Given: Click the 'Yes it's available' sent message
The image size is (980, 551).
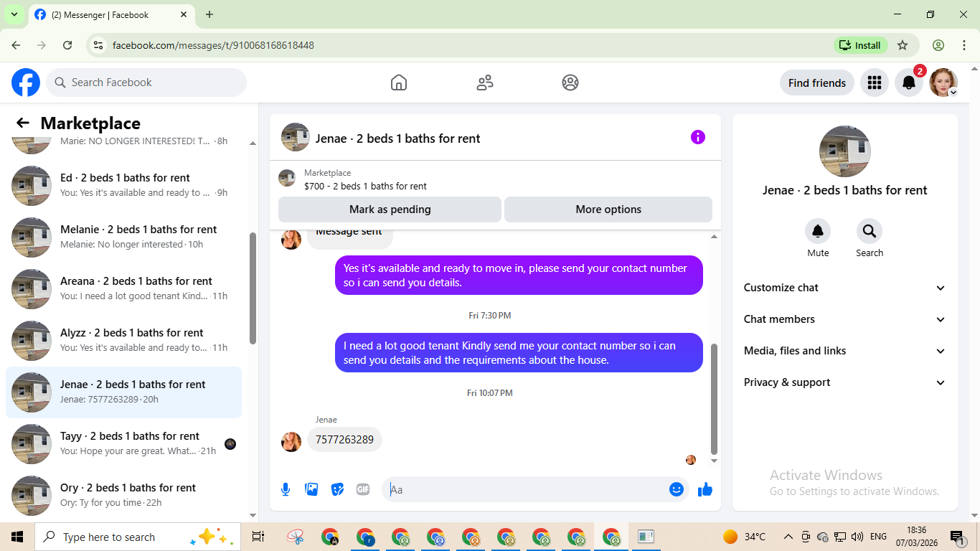Looking at the screenshot, I should click(519, 275).
